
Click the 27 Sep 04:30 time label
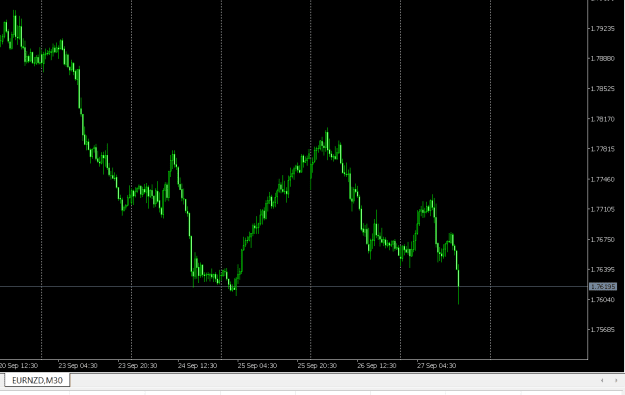[436, 366]
